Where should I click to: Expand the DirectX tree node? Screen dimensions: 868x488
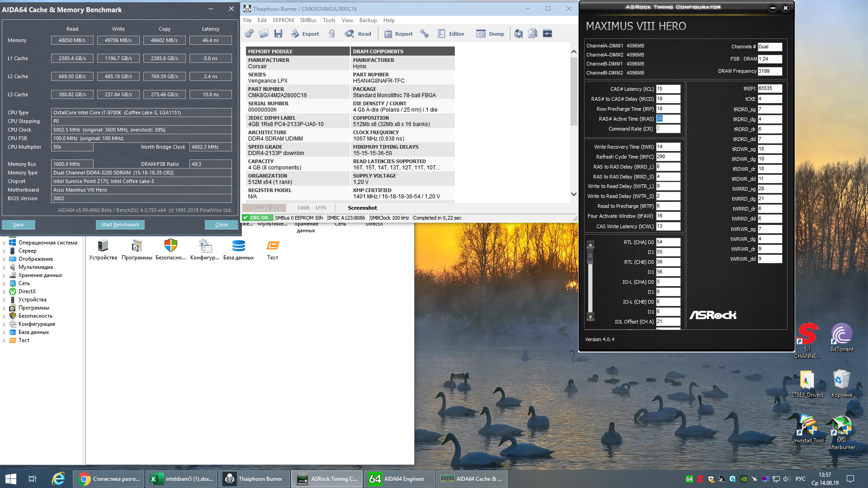coord(4,291)
